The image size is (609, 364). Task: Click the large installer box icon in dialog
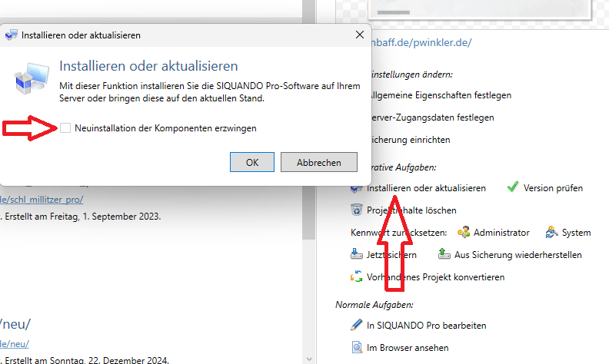pos(31,78)
